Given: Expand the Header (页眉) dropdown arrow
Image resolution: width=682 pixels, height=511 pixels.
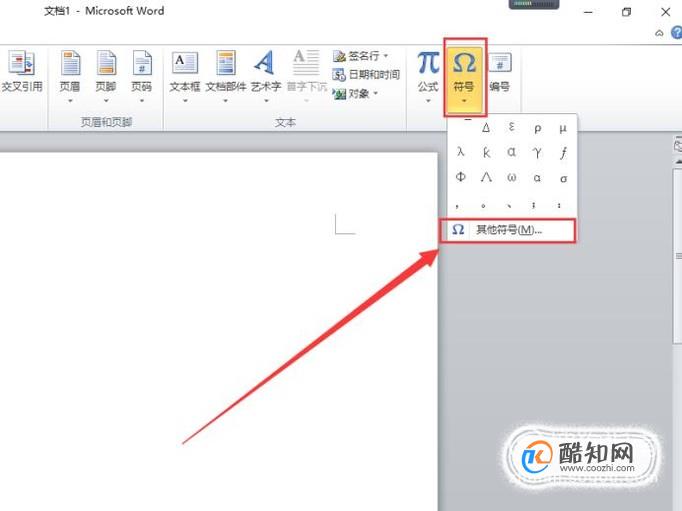Looking at the screenshot, I should tap(70, 101).
